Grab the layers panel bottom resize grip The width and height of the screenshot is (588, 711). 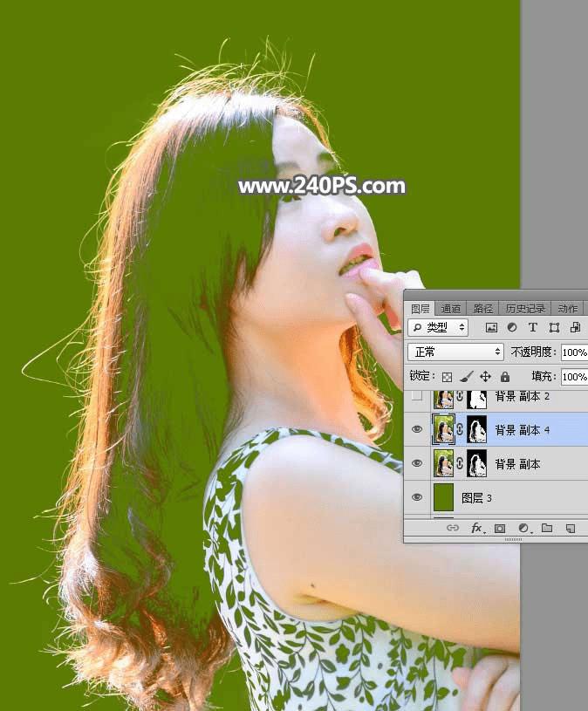(513, 540)
